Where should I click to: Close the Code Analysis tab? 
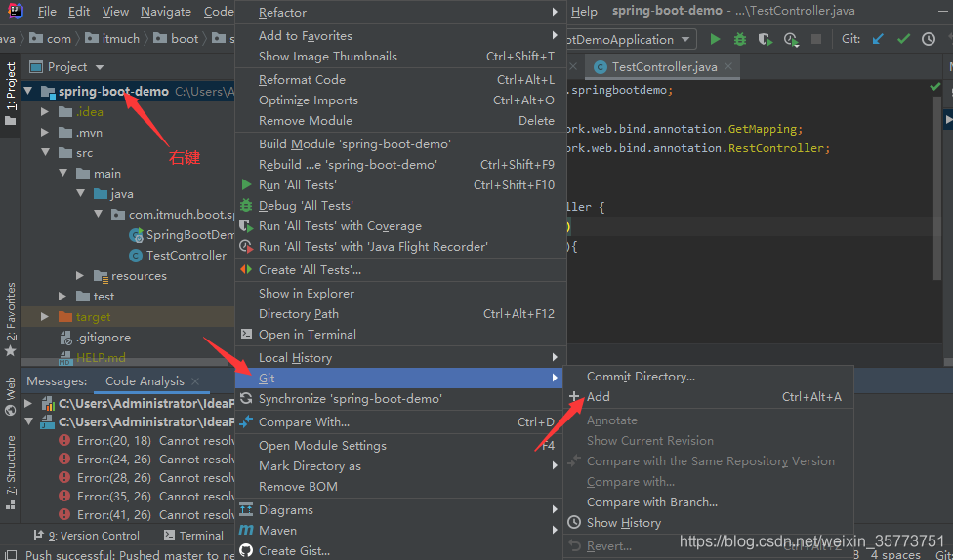click(x=195, y=381)
